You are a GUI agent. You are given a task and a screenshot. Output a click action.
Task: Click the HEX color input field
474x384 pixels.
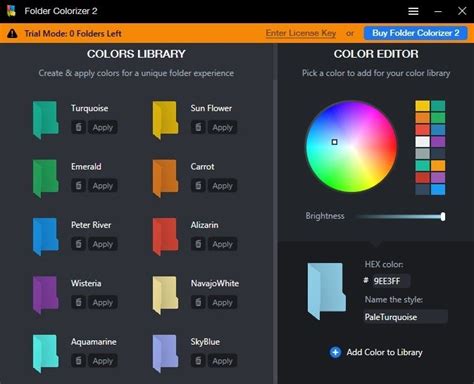tap(391, 281)
